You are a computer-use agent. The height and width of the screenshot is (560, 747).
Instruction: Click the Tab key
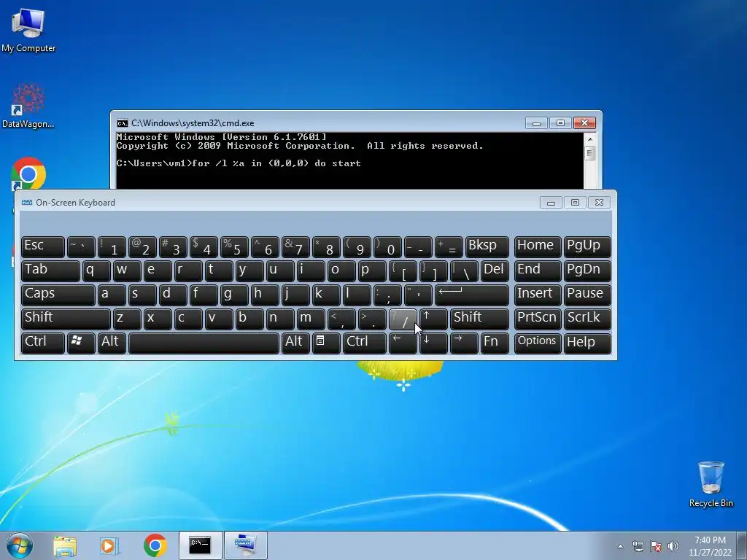[x=50, y=271]
